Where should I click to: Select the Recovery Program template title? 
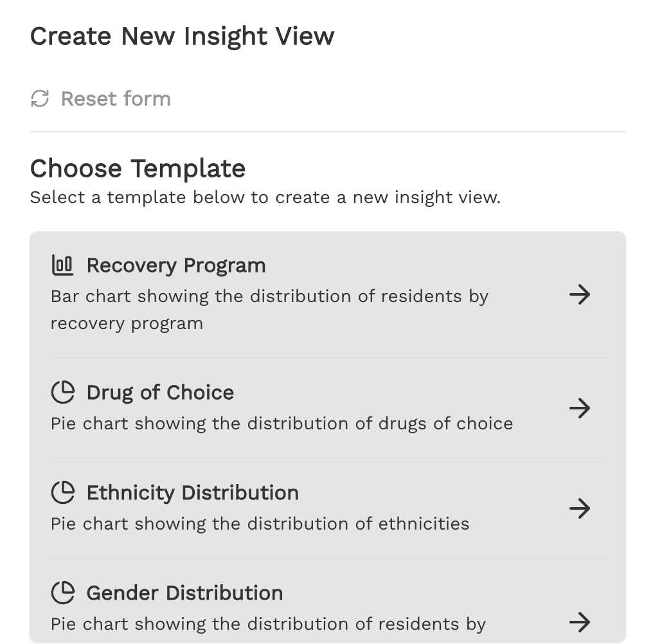click(175, 265)
